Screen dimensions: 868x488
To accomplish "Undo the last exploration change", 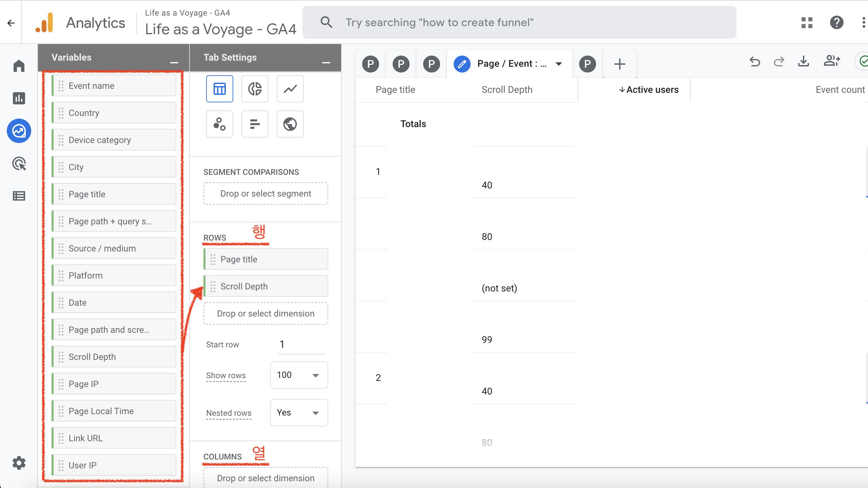I will click(x=755, y=62).
